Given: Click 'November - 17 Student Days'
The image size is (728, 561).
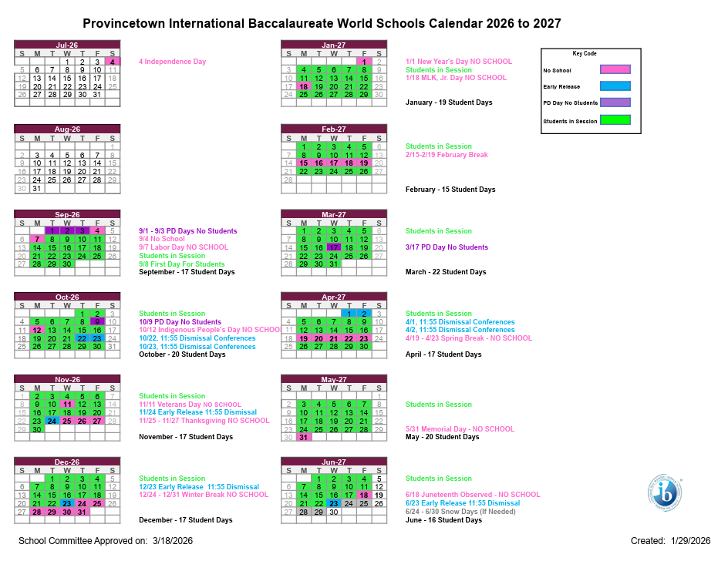Looking at the screenshot, I should click(x=186, y=437).
